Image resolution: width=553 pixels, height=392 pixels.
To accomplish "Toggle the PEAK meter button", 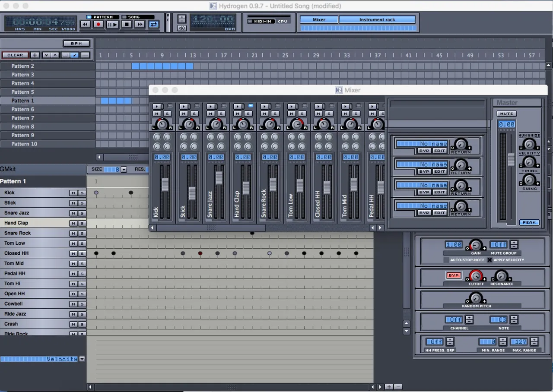I will click(529, 222).
